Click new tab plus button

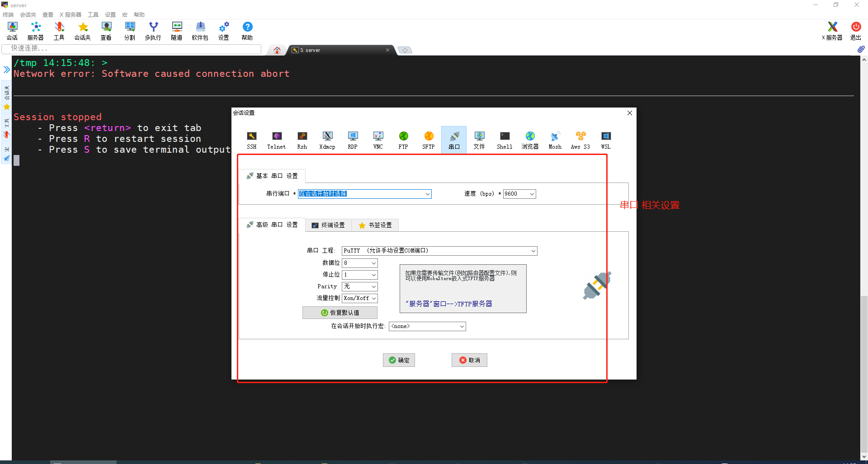coord(405,50)
